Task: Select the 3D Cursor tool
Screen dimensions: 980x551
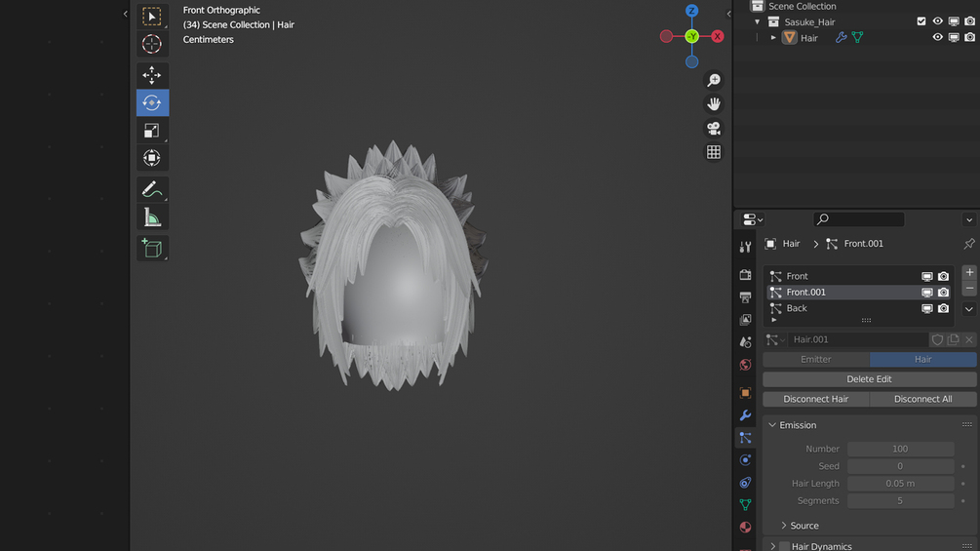Action: pos(152,44)
